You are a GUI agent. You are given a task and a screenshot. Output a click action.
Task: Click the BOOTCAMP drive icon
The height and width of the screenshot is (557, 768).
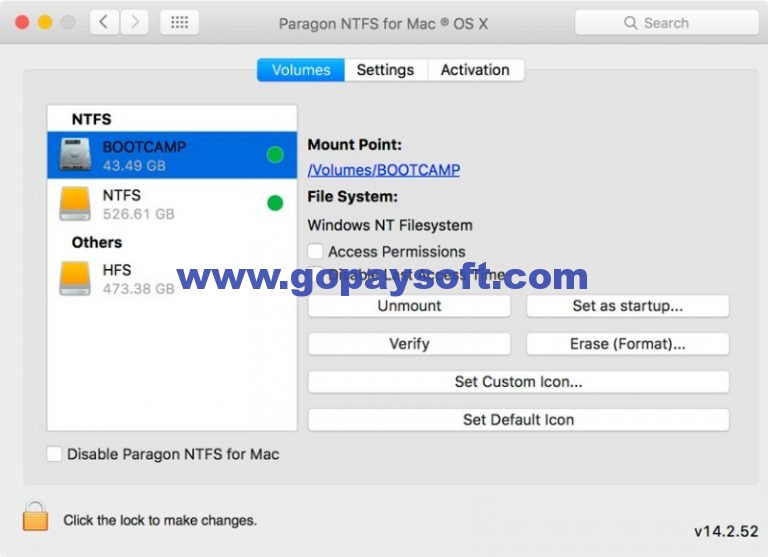(x=75, y=154)
